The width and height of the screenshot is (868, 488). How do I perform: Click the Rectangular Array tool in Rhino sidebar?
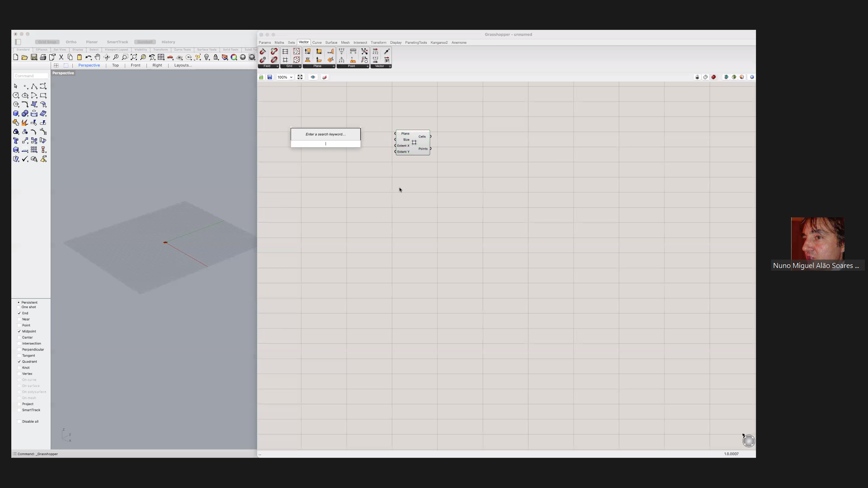[x=34, y=150]
